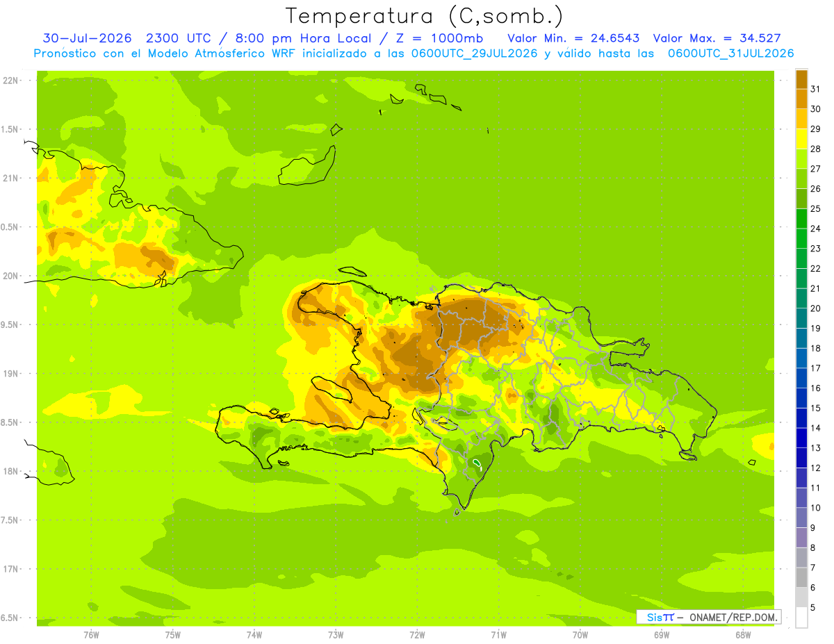Click the "72W" longitude label
This screenshot has width=834, height=644.
coord(418,634)
